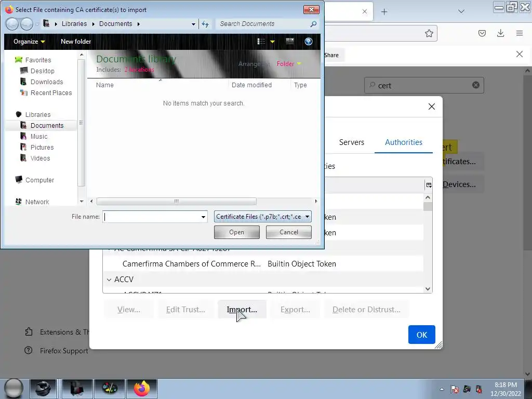Click horizontal scrollbar in file list
This screenshot has width=532, height=399.
coord(177,202)
